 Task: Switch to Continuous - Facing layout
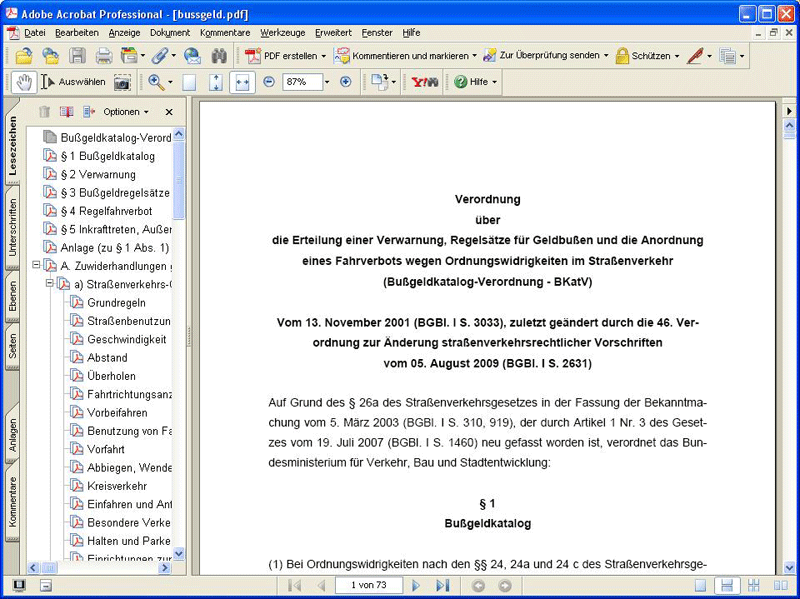[x=754, y=586]
